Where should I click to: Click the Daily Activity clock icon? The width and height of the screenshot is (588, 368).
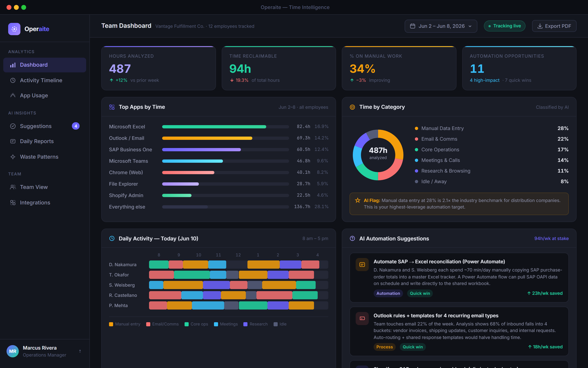pyautogui.click(x=112, y=239)
